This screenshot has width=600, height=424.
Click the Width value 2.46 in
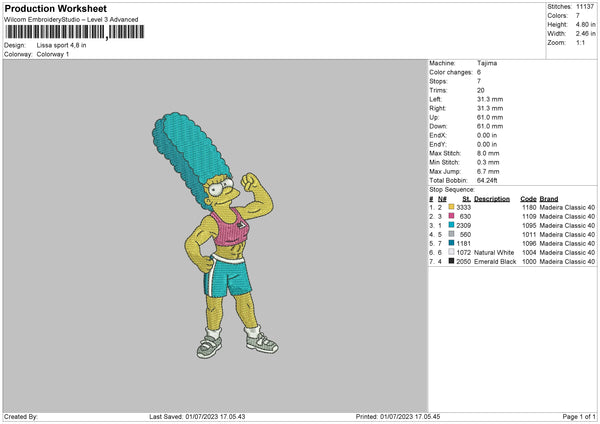[x=585, y=34]
